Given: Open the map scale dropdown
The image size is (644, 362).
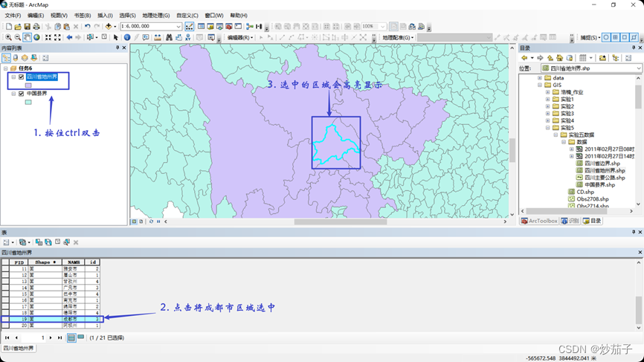Looking at the screenshot, I should click(x=179, y=27).
